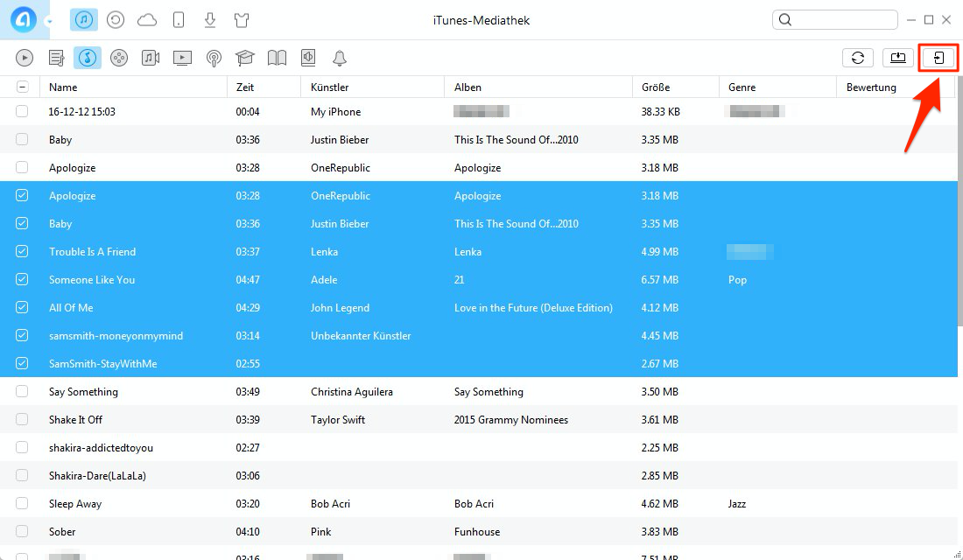Click the 'Christina Aguilera' artist cell
Image resolution: width=963 pixels, height=560 pixels.
(x=352, y=392)
